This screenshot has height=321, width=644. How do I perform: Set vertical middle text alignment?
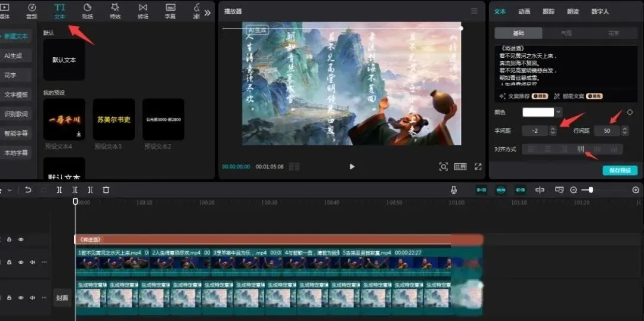(597, 149)
